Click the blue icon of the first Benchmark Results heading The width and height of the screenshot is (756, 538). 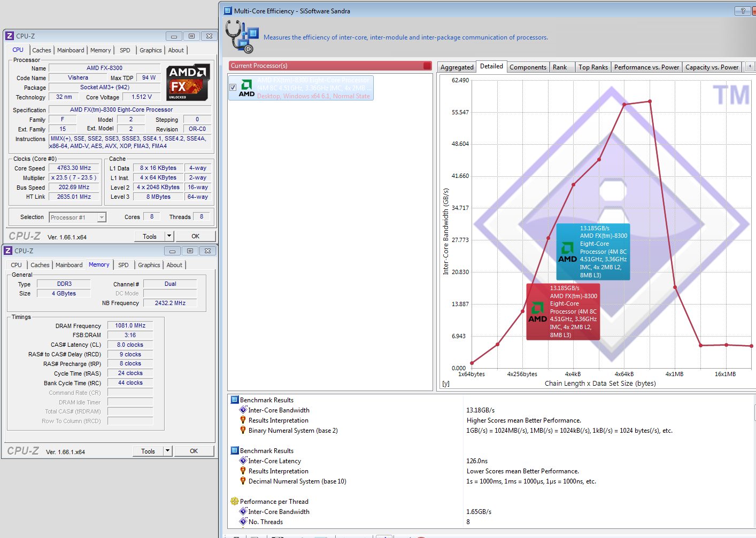(x=234, y=400)
